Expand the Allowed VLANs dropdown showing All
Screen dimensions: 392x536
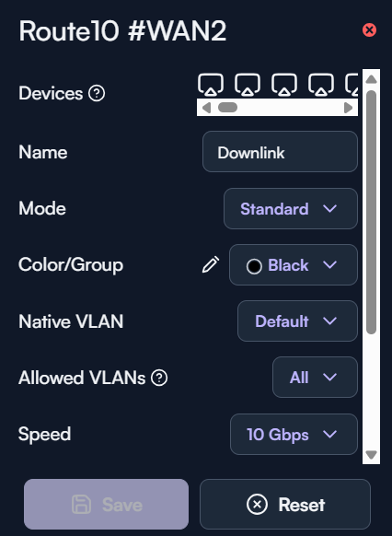pos(315,377)
